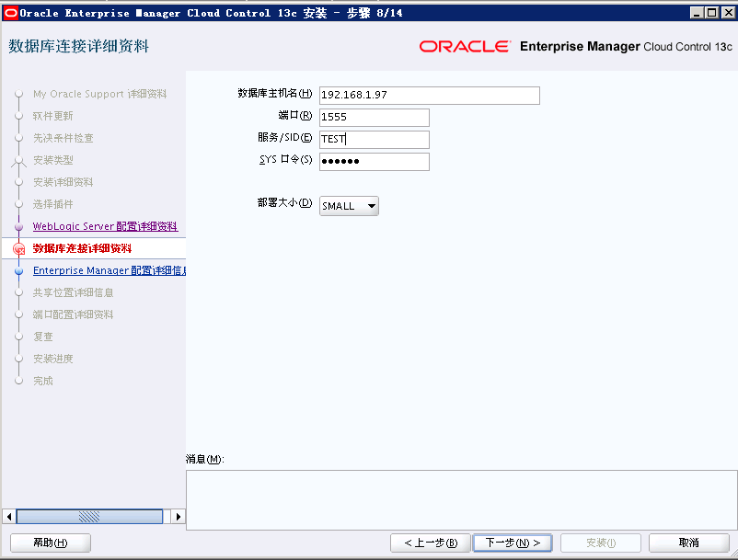Click the 端口配置详细资料 step
Viewport: 738px width, 560px height.
pyautogui.click(x=73, y=314)
